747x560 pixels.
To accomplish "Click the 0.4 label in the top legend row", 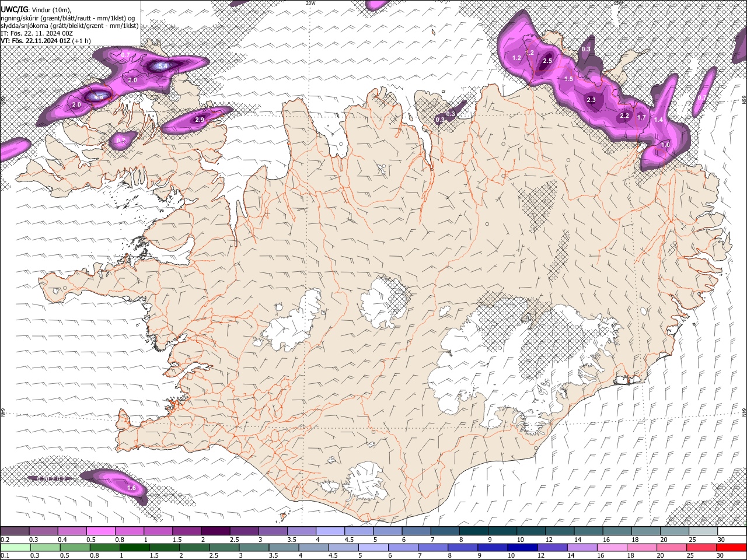I will point(62,540).
